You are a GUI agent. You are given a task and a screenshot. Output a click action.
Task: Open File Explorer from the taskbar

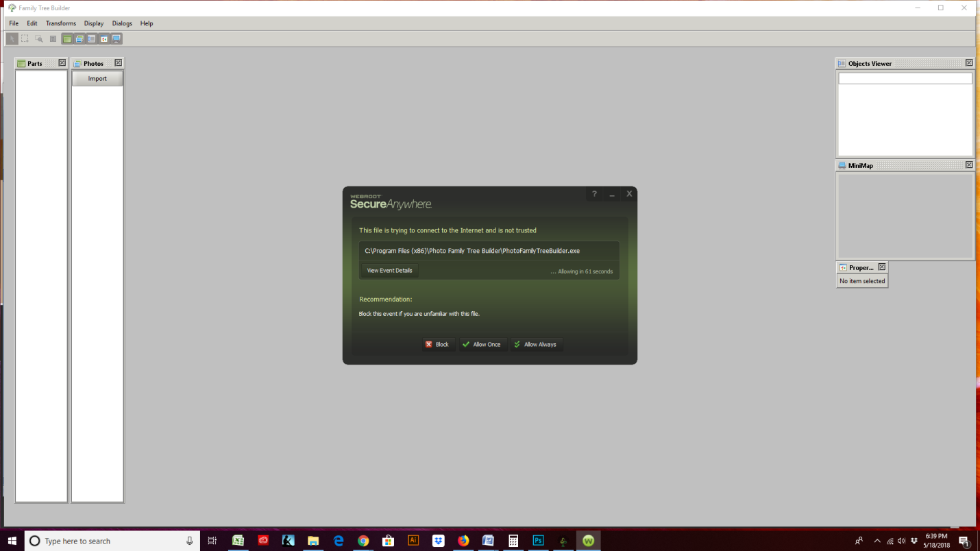[313, 541]
